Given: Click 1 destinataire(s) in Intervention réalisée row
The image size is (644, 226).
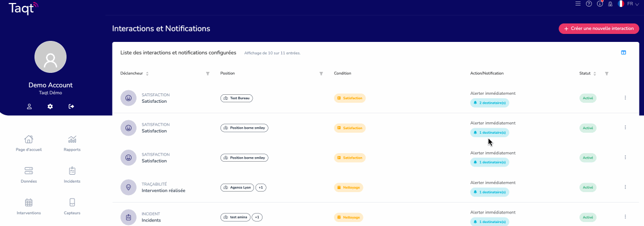Looking at the screenshot, I should (489, 192).
